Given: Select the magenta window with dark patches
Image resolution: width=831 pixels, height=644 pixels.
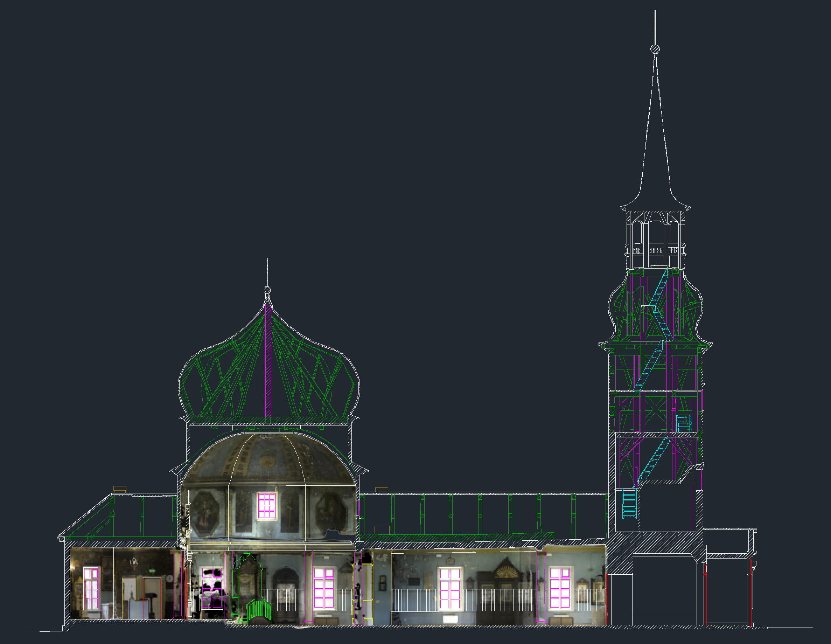Looking at the screenshot, I should pyautogui.click(x=211, y=588).
